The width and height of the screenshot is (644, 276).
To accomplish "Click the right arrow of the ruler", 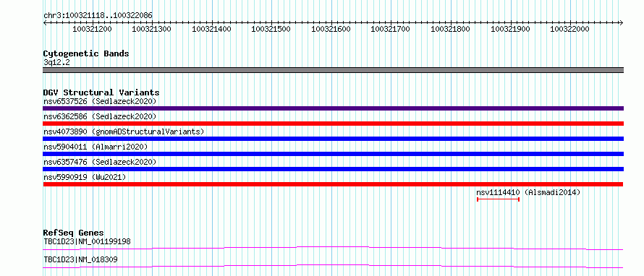I will click(x=621, y=22).
